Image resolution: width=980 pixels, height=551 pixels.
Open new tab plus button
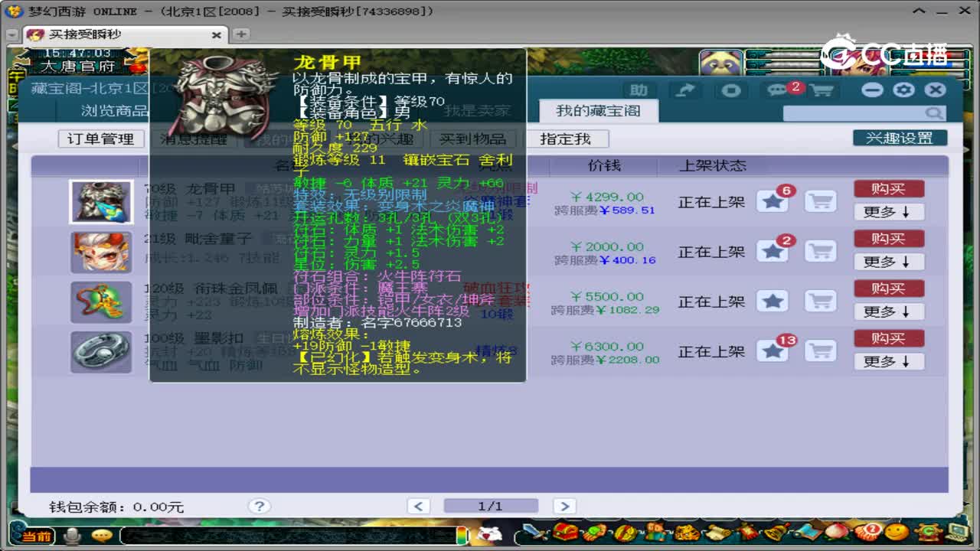[x=240, y=34]
